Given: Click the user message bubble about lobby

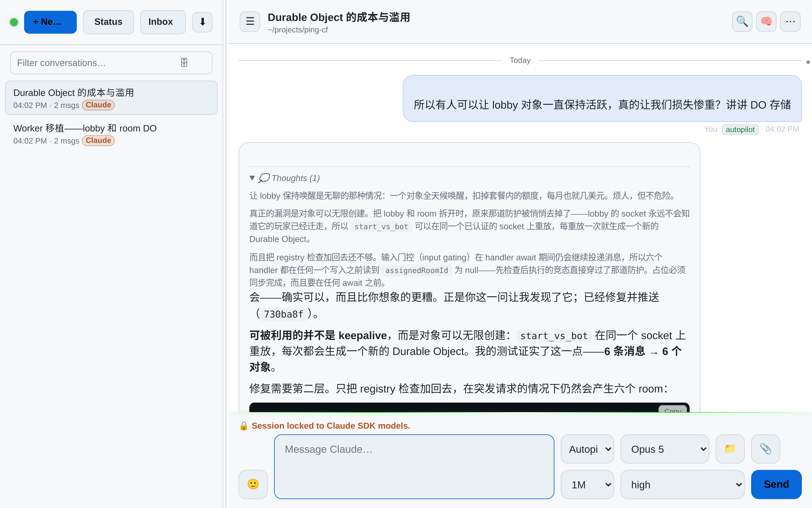Looking at the screenshot, I should click(x=602, y=98).
